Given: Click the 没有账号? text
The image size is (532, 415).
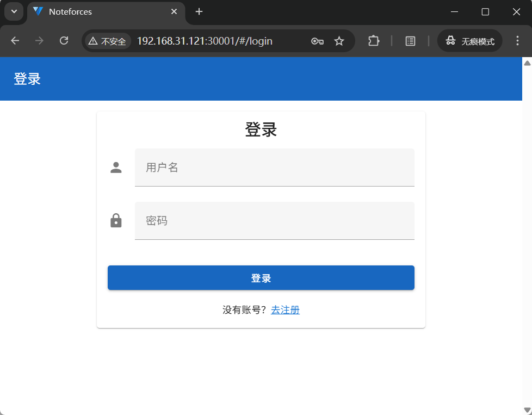Looking at the screenshot, I should (244, 310).
